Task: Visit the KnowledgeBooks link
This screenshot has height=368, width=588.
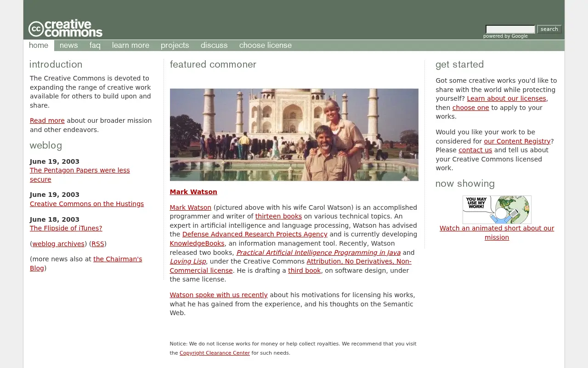Action: [197, 243]
